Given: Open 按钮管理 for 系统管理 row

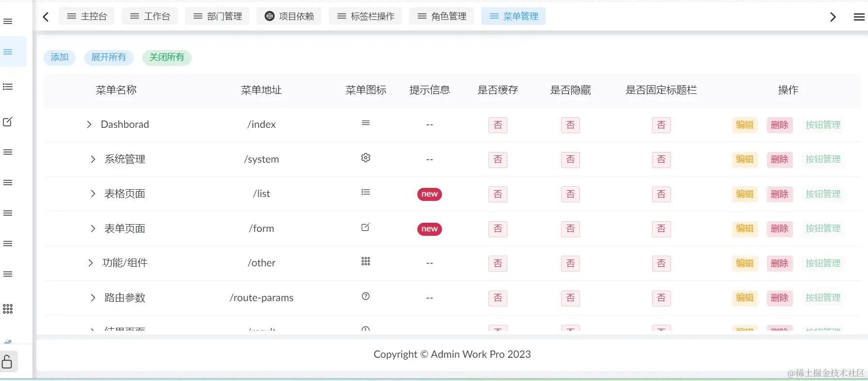Looking at the screenshot, I should pos(823,159).
